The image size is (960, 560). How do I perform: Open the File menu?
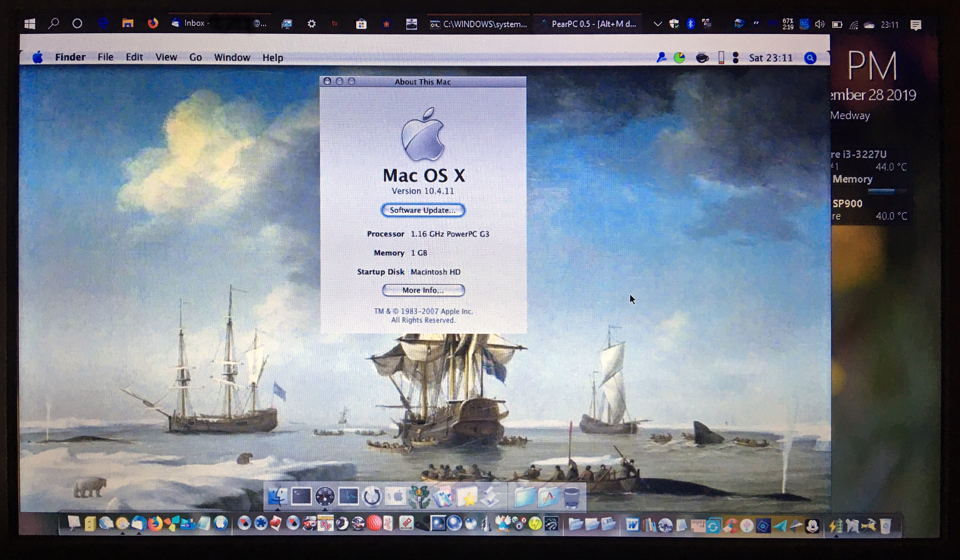pyautogui.click(x=105, y=57)
